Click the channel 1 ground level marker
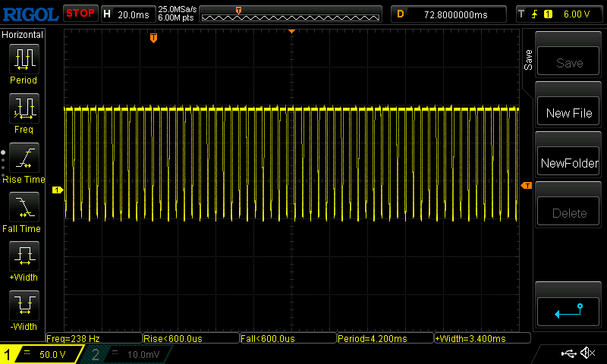 click(x=58, y=190)
